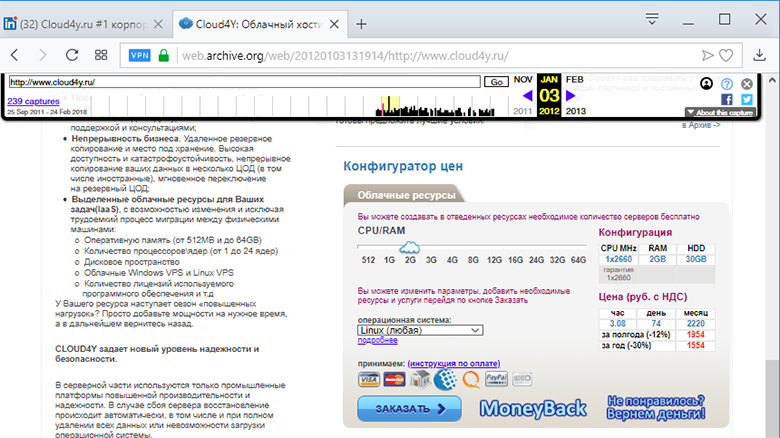Select FEB in Wayback timeline
The image size is (780, 438).
[575, 80]
